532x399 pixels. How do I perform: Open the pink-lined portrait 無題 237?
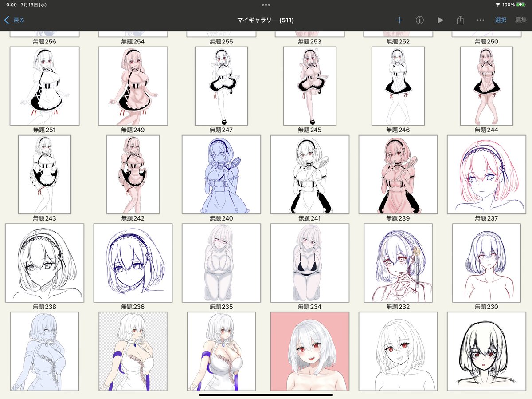[486, 174]
